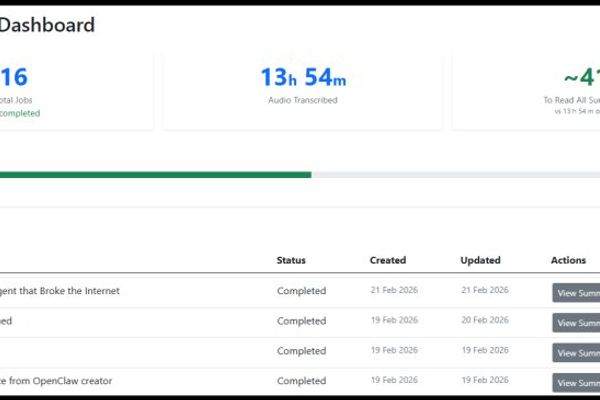
Task: Click Completed status in 'OpenClaw creator' row
Action: tap(302, 381)
